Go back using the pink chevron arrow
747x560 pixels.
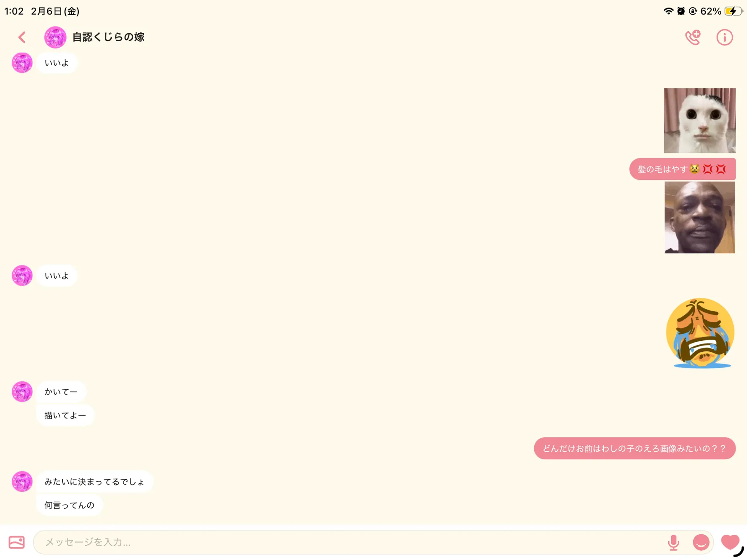coord(22,37)
